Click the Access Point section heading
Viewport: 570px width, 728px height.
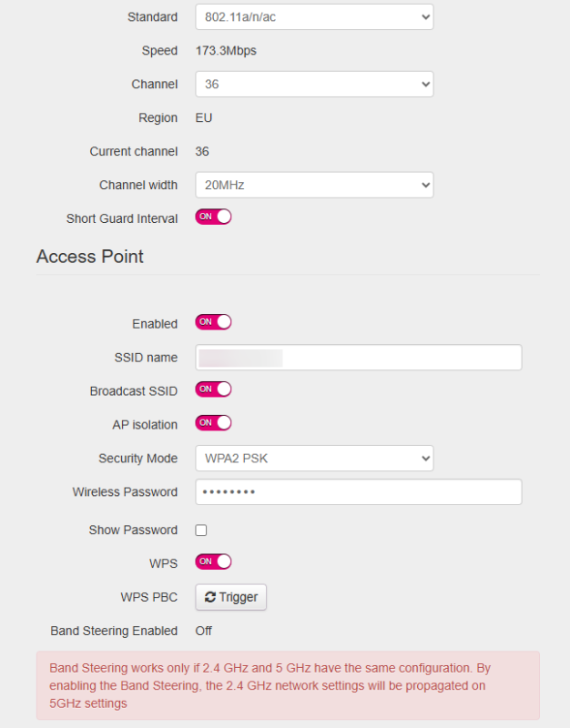[90, 257]
